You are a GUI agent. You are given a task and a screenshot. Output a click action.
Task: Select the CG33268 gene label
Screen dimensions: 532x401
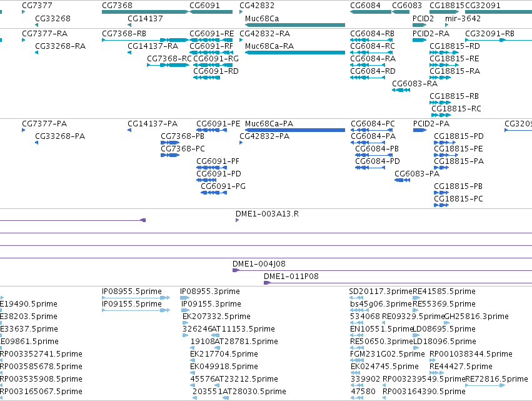coord(53,18)
